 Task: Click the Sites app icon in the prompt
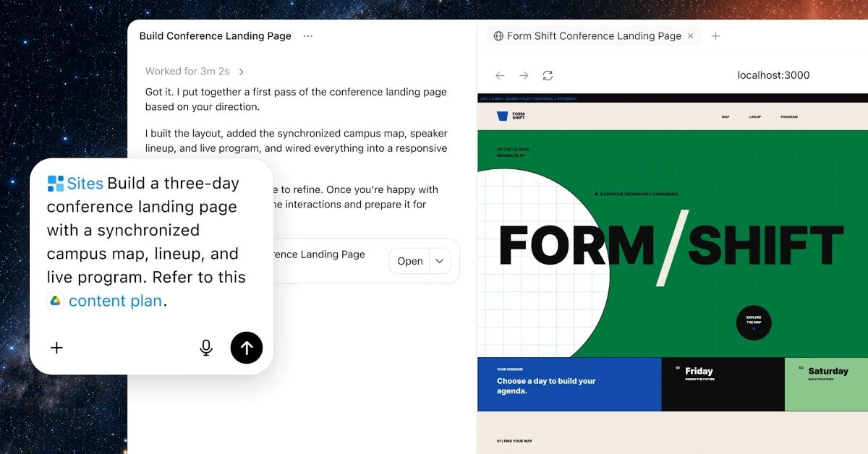(56, 184)
